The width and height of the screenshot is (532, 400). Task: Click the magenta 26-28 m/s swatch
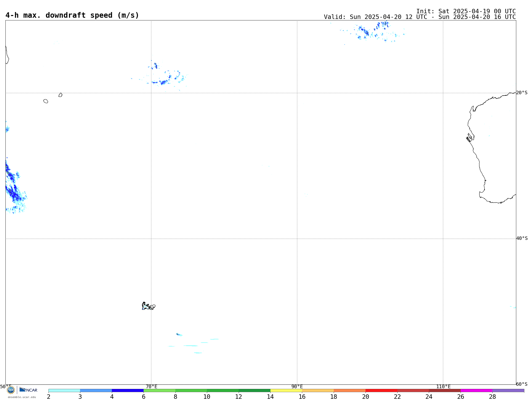(x=477, y=391)
